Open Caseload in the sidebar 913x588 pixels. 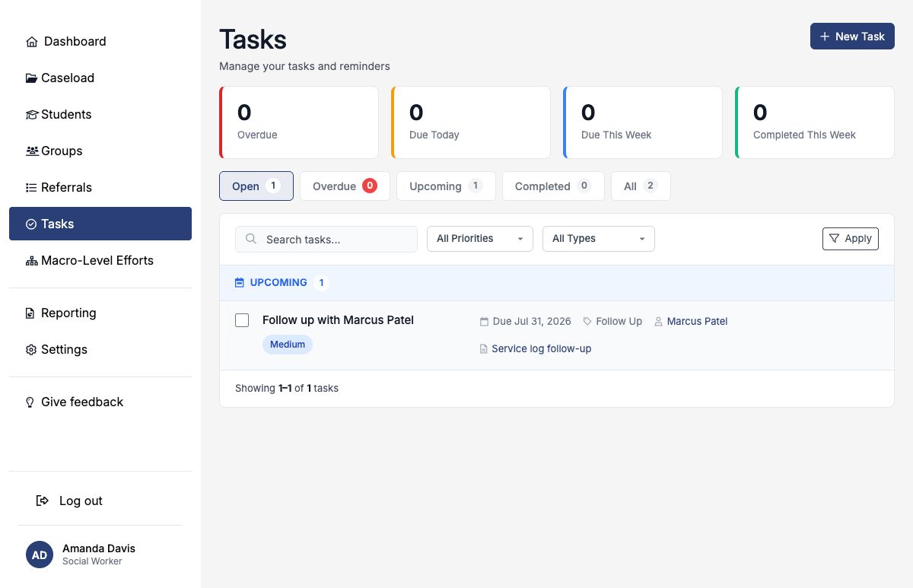(100, 78)
